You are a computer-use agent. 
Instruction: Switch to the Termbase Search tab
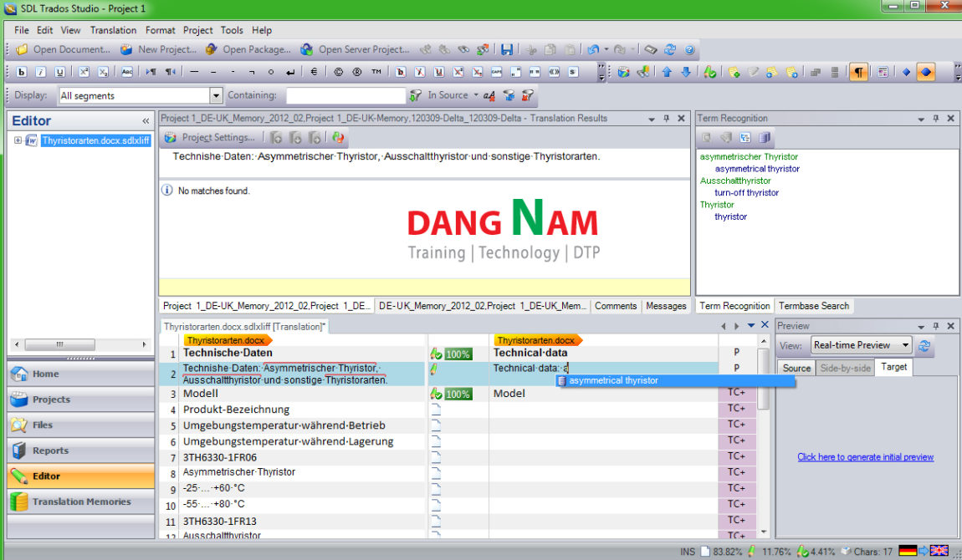(814, 306)
